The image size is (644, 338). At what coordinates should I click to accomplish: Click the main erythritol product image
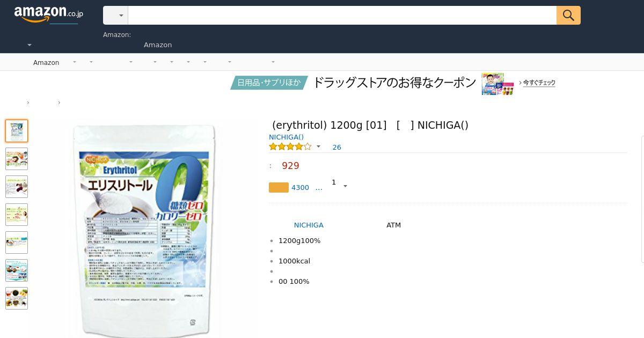pyautogui.click(x=144, y=230)
